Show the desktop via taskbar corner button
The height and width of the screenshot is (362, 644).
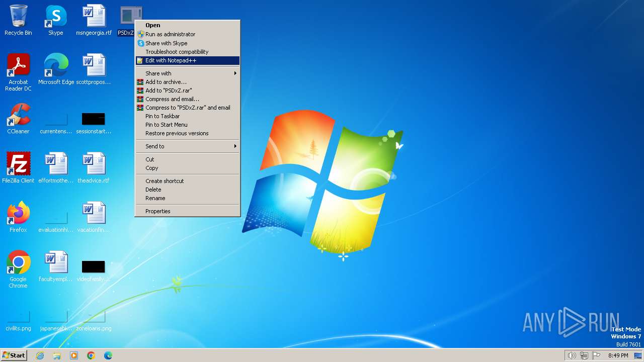638,355
